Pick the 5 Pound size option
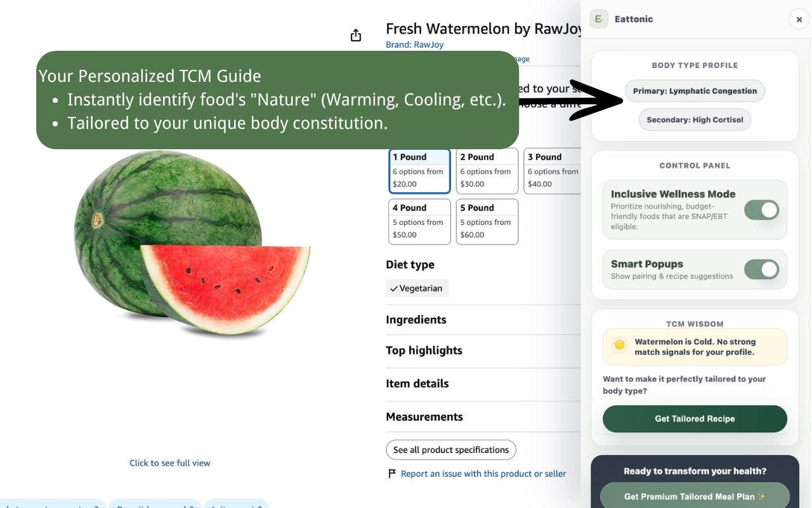Image resolution: width=812 pixels, height=508 pixels. pyautogui.click(x=487, y=222)
